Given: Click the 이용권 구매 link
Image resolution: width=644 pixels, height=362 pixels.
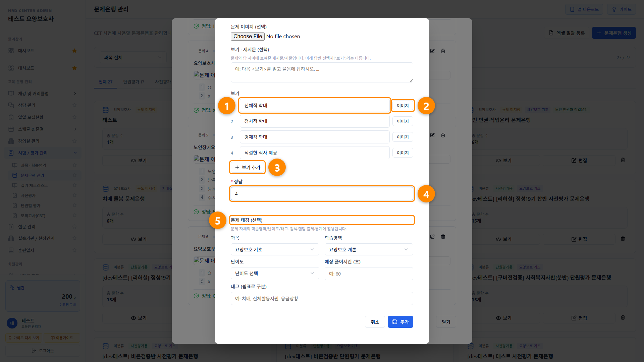Looking at the screenshot, I should (x=67, y=305).
